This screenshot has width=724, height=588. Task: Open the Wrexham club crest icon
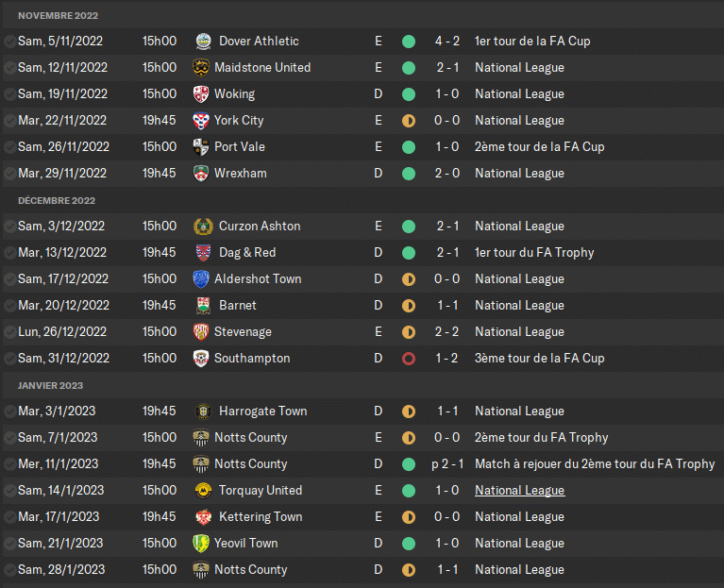coord(200,174)
